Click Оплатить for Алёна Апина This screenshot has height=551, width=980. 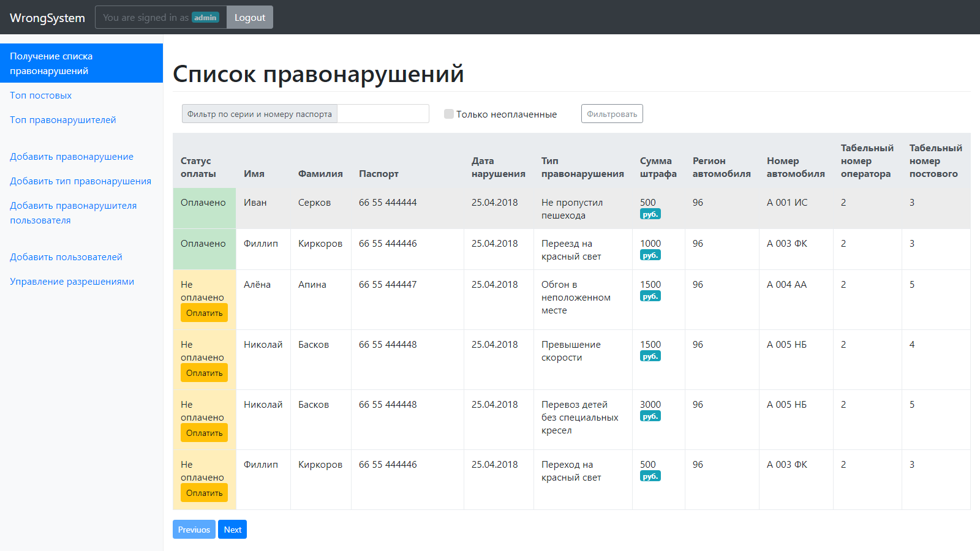coord(204,312)
